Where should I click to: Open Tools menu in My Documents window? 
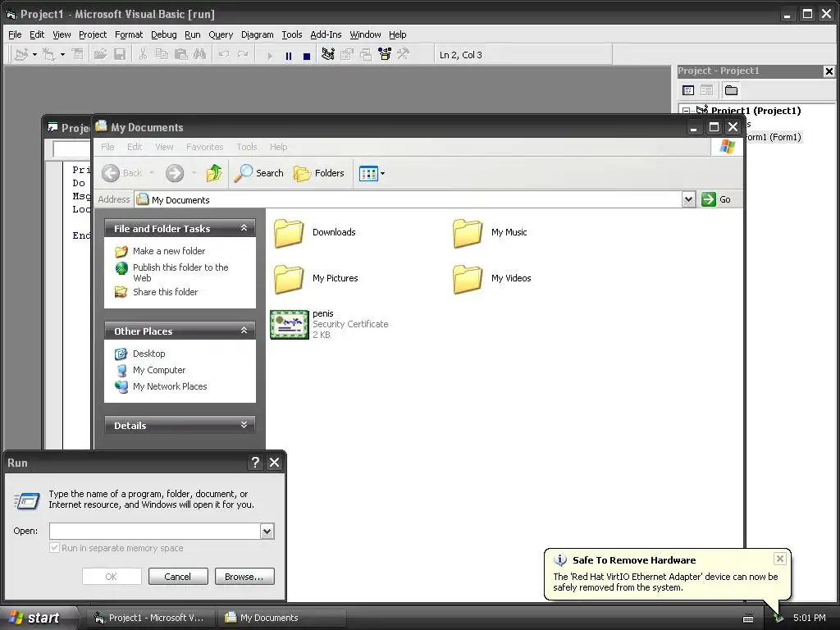click(247, 147)
